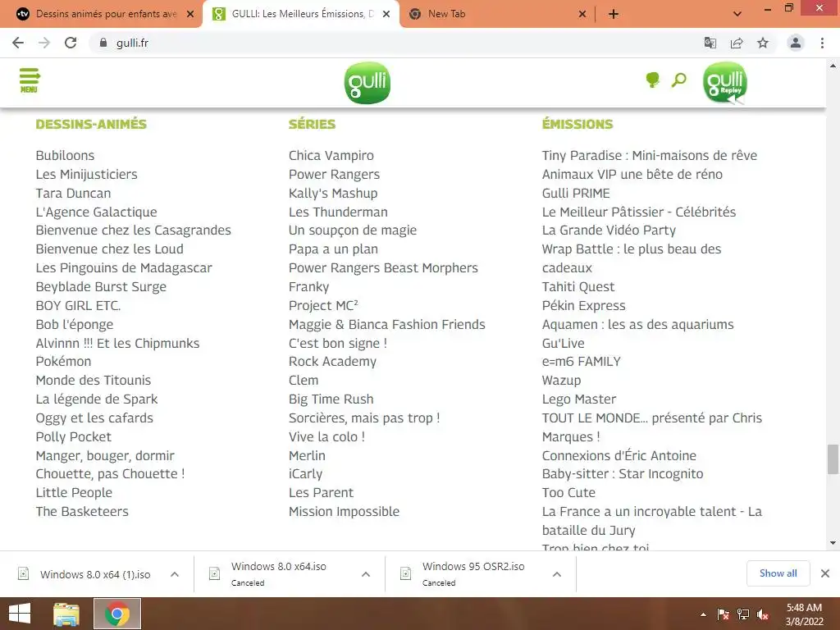
Task: Open the Pokémon link
Action: (x=63, y=362)
